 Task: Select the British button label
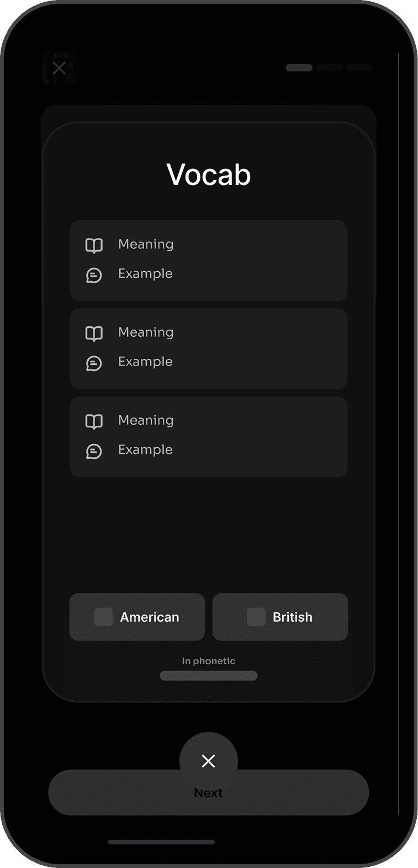(293, 617)
